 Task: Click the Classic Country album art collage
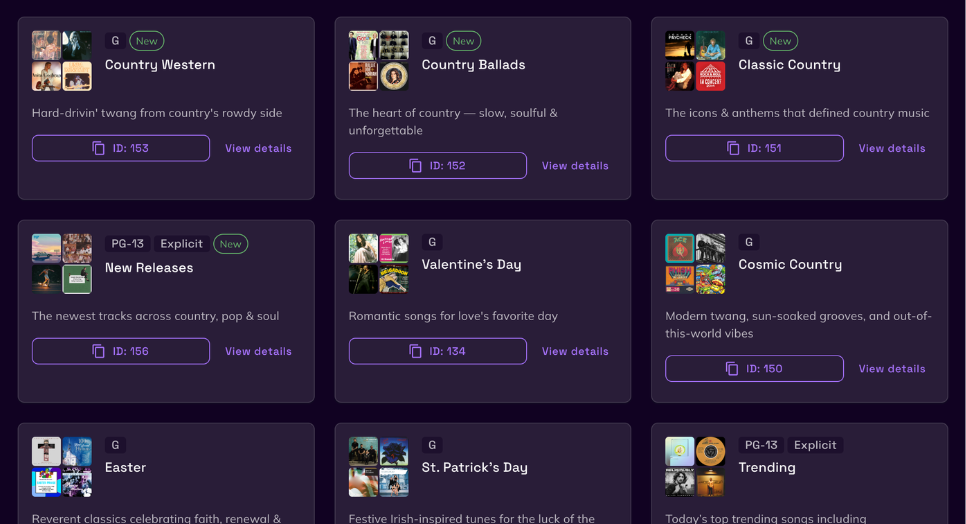coord(695,61)
